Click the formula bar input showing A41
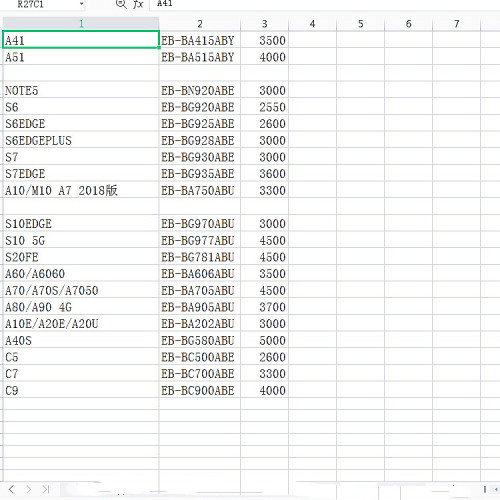This screenshot has height=500, width=500. 325,4
